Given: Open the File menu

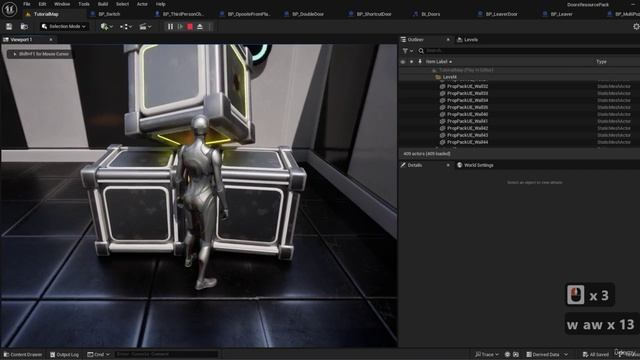Looking at the screenshot, I should (27, 4).
